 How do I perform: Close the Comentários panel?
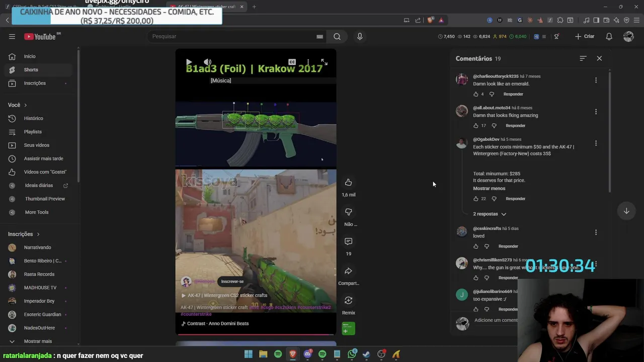(599, 58)
